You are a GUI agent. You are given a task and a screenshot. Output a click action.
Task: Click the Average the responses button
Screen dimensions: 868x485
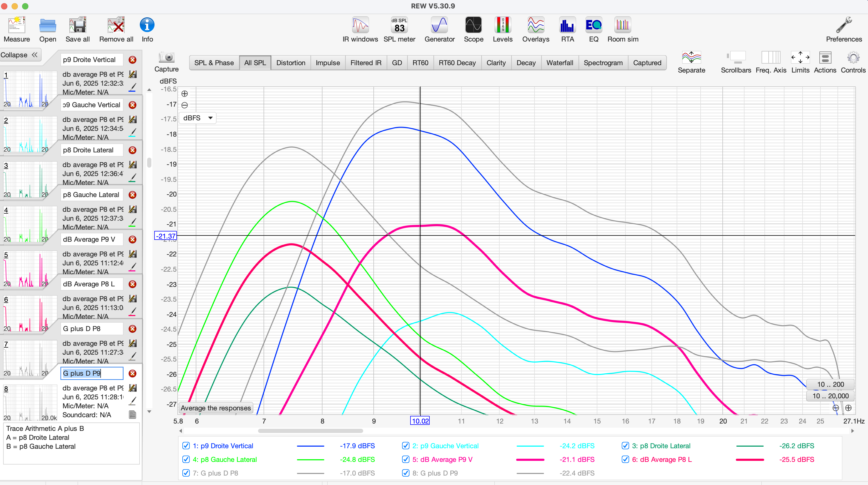[x=216, y=408]
